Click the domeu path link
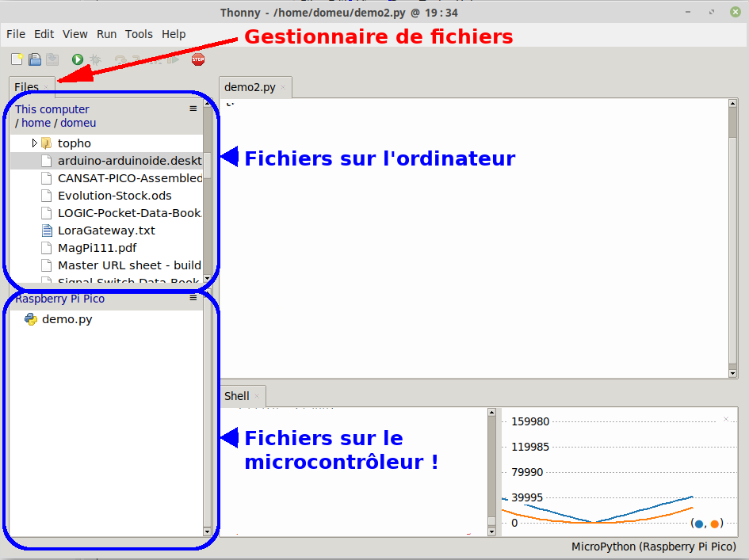Image resolution: width=749 pixels, height=560 pixels. 78,123
